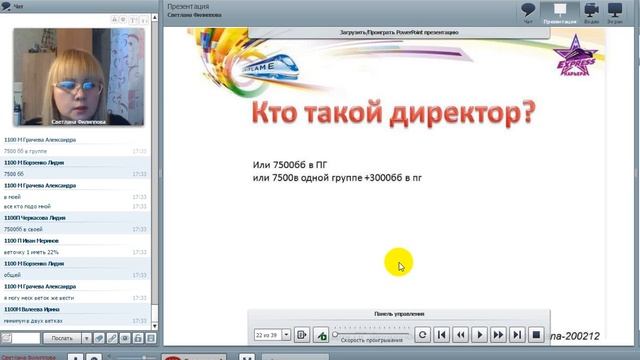
Task: Click the save icon at the end of the chat toolbar
Action: click(151, 338)
